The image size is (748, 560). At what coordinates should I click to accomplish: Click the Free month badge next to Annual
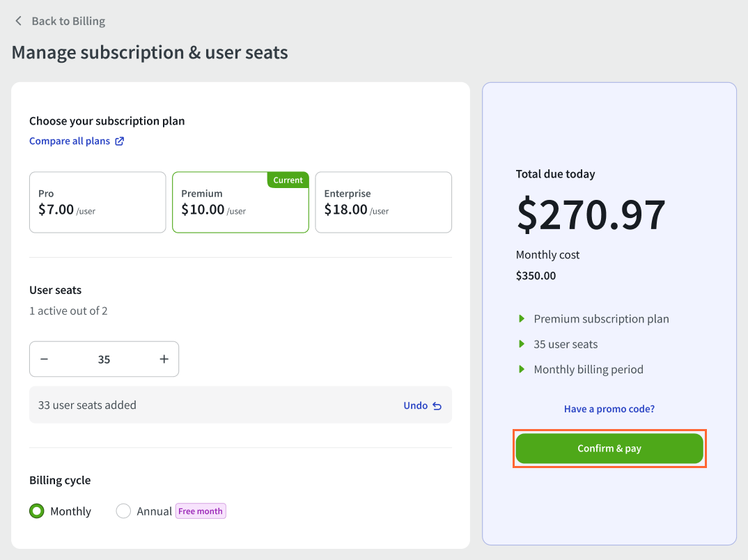[201, 511]
